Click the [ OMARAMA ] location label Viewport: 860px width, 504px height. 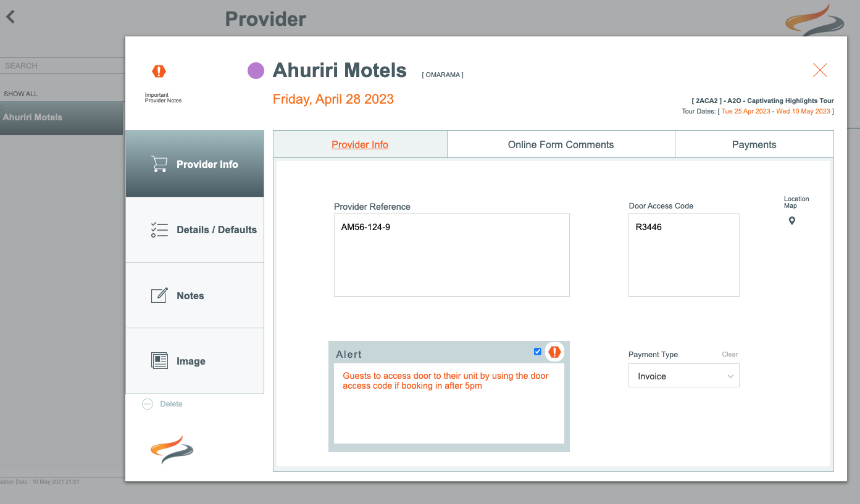[443, 75]
